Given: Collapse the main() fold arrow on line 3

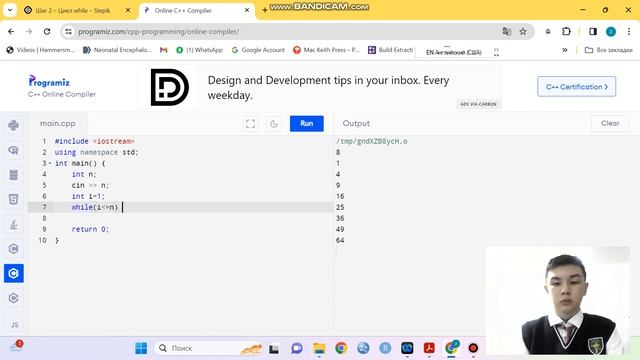Looking at the screenshot, I should (50, 163).
